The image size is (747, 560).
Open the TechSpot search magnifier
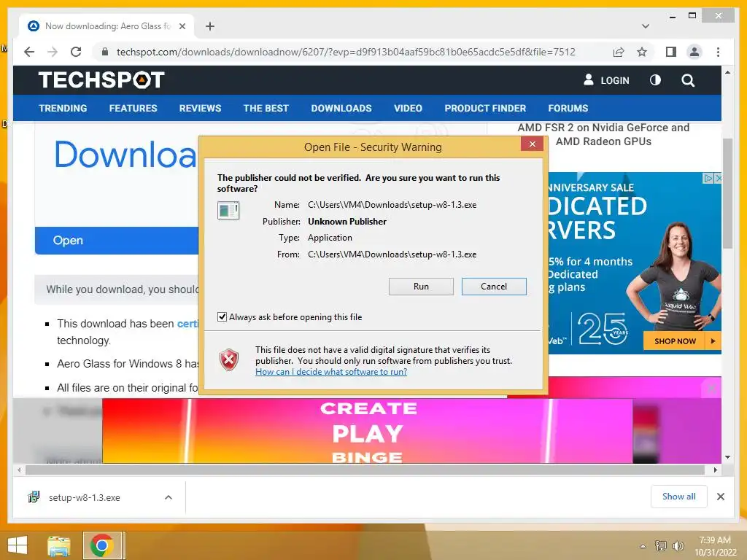pyautogui.click(x=687, y=80)
